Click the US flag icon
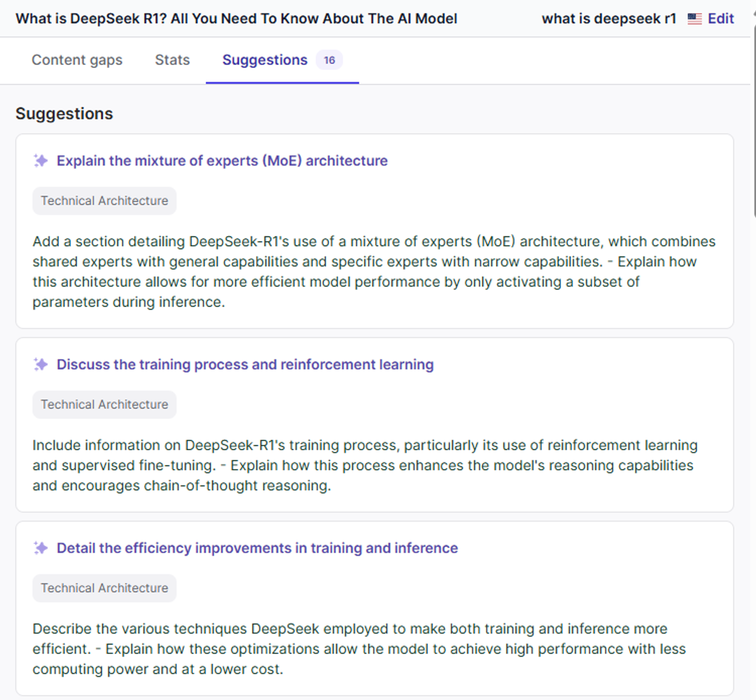The image size is (756, 700). [695, 19]
